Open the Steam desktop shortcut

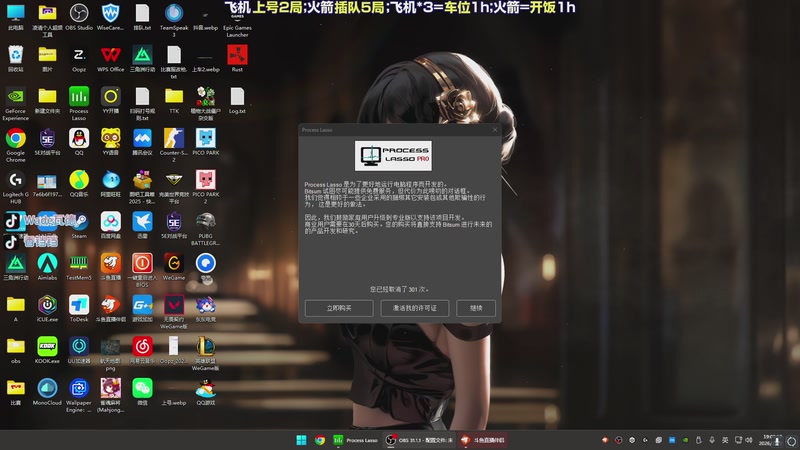pos(79,226)
